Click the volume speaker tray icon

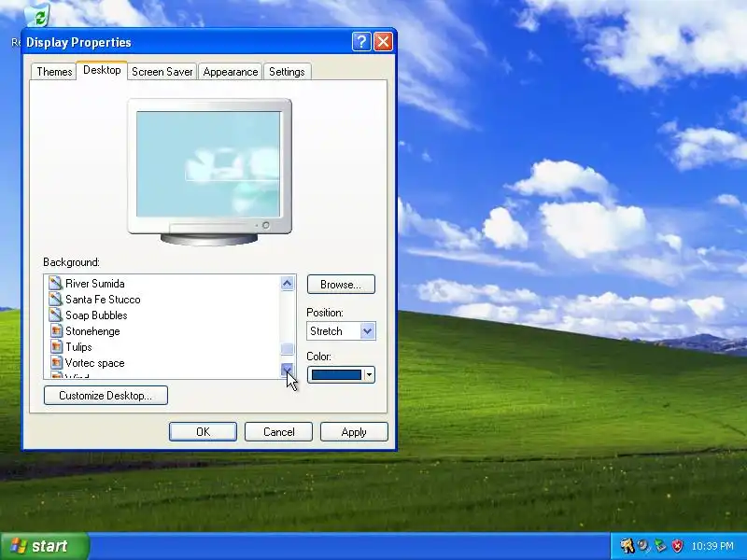[643, 546]
